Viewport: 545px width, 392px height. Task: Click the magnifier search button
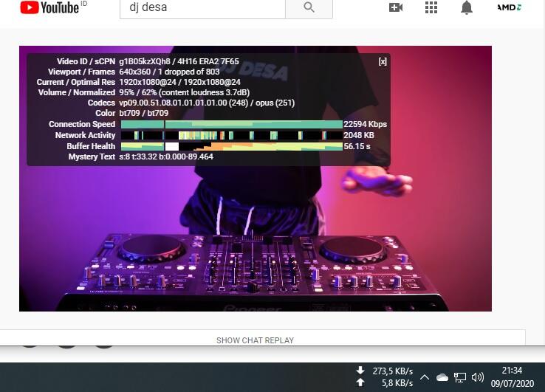[309, 8]
